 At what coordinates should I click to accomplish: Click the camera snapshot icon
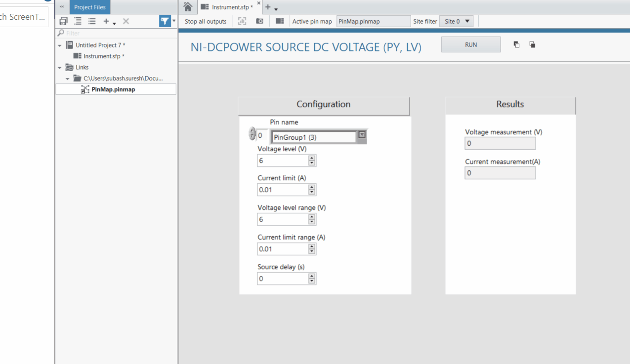[x=259, y=21]
